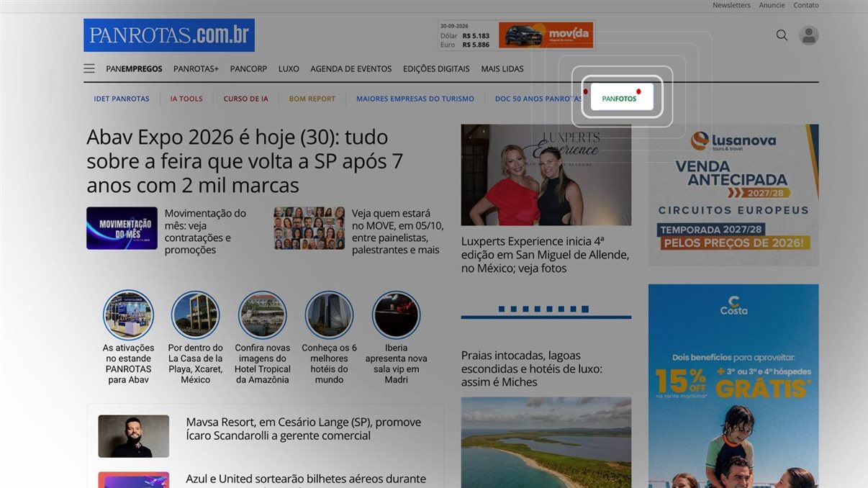
Task: Select PANCORP in the navigation bar
Action: point(248,69)
